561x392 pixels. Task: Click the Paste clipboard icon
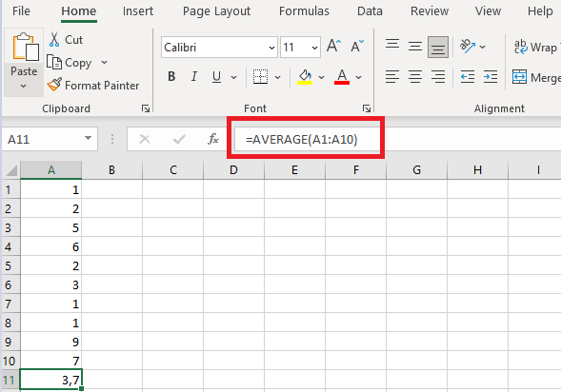pyautogui.click(x=25, y=47)
